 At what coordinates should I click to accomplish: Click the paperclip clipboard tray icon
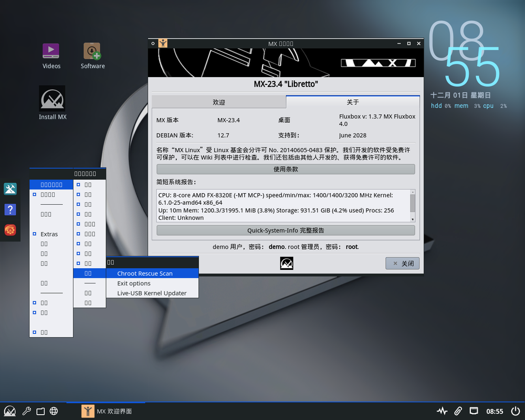(458, 411)
